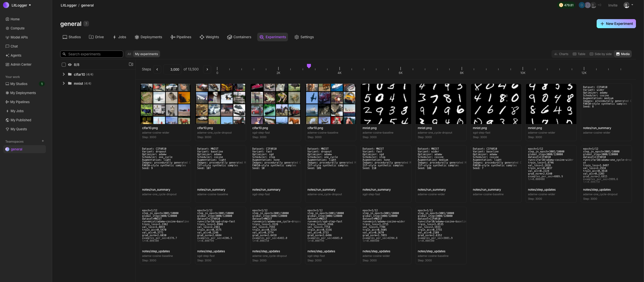Click the new folder icon in the experiments list
This screenshot has width=644, height=282.
[x=131, y=64]
